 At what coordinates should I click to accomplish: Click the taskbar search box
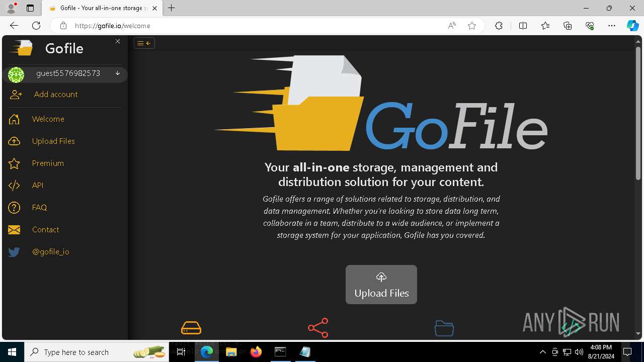tap(97, 352)
